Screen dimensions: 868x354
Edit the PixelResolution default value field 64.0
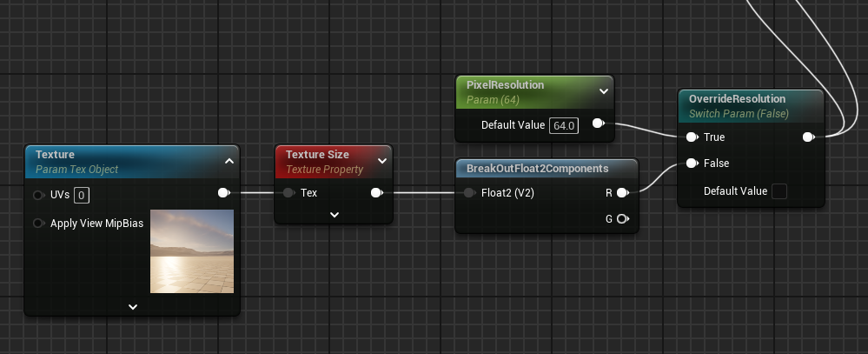(x=564, y=126)
